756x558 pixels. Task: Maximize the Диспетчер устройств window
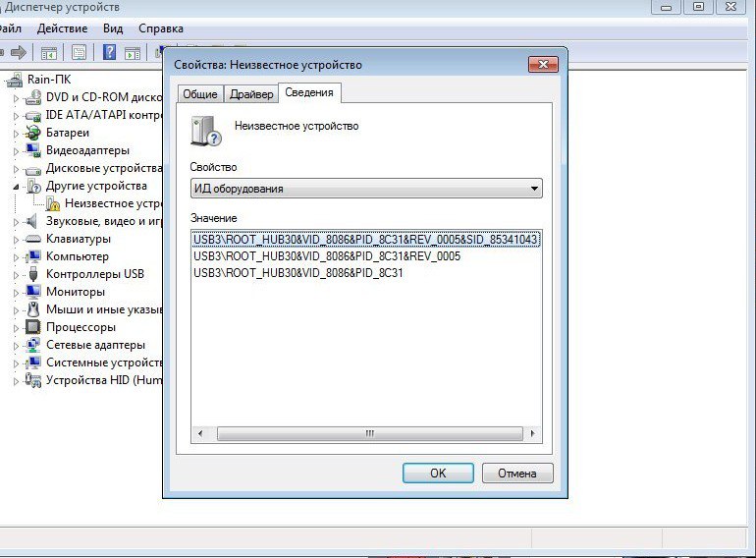coord(698,7)
